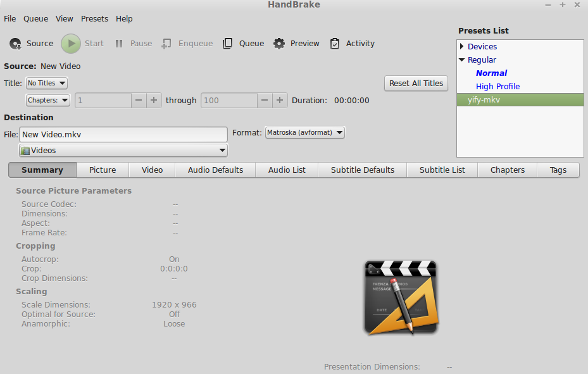Screen dimensions: 588x374
Task: Click the Enqueue icon
Action: point(166,44)
